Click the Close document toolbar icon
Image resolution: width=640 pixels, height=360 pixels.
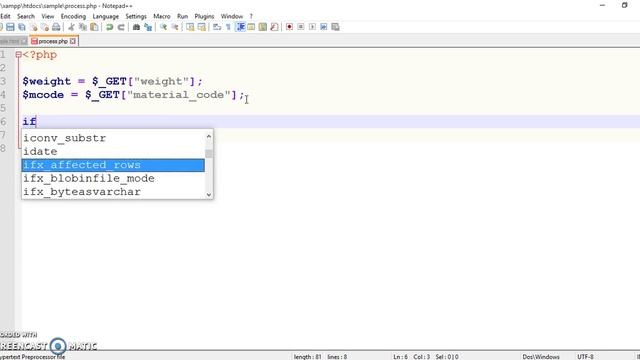(x=33, y=27)
